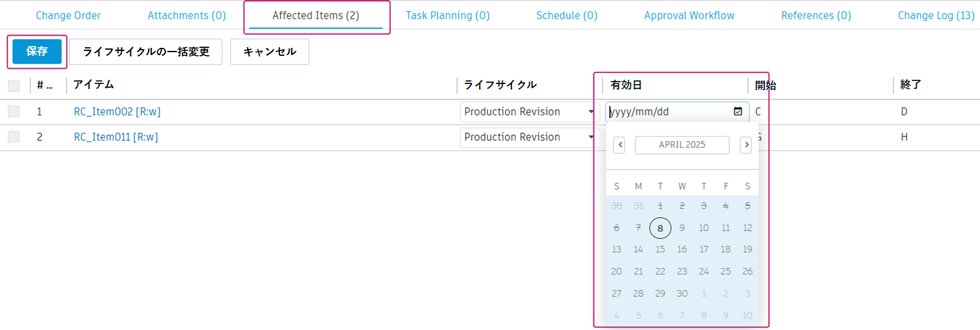
Task: Pick April 15 in the date picker
Action: [660, 250]
